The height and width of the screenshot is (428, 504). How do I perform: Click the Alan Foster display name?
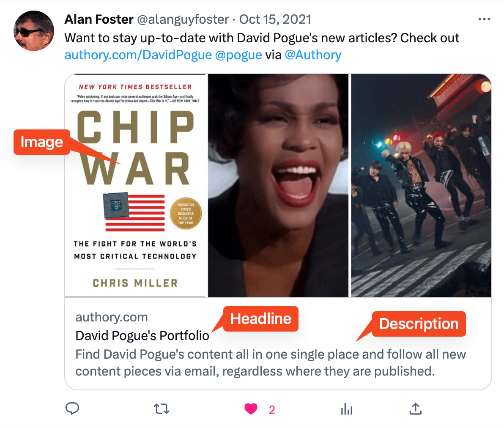(99, 19)
